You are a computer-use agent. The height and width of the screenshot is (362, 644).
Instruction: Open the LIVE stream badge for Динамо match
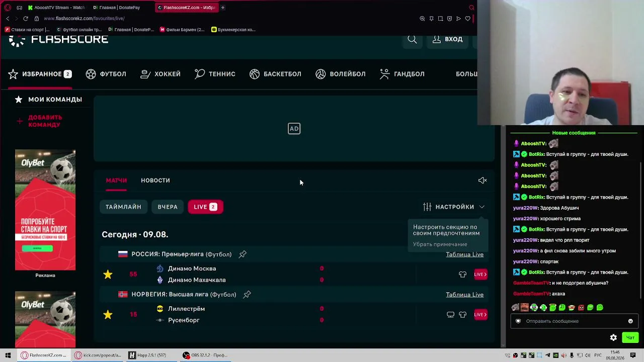point(480,275)
